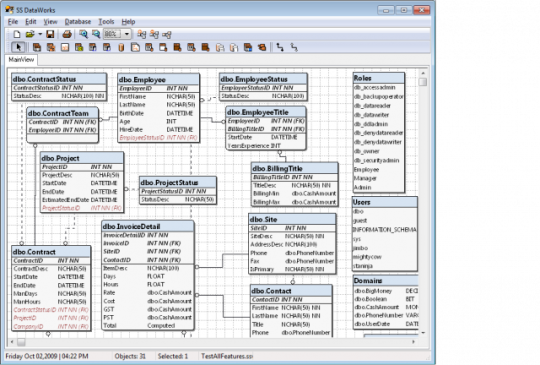
Task: Select db_owner in the Roles list
Action: (x=366, y=151)
